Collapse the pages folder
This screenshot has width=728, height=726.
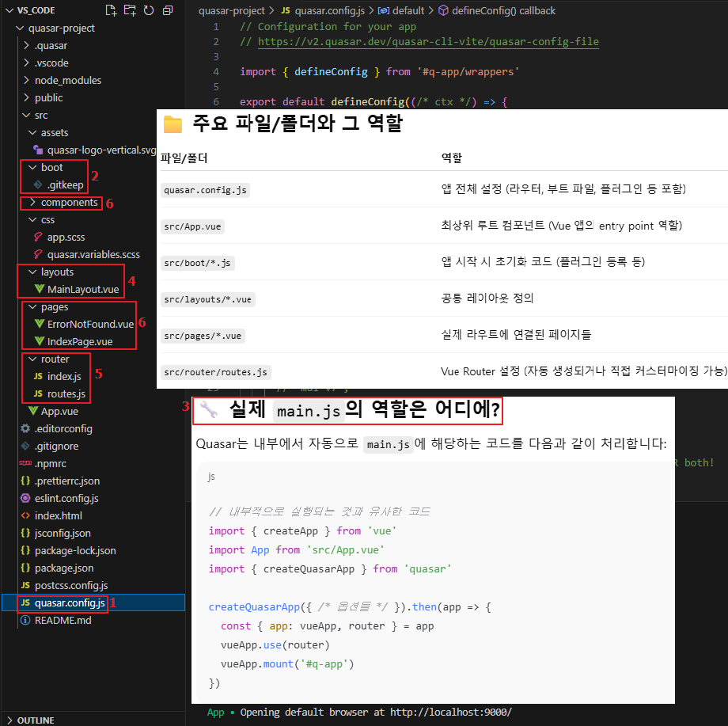32,306
